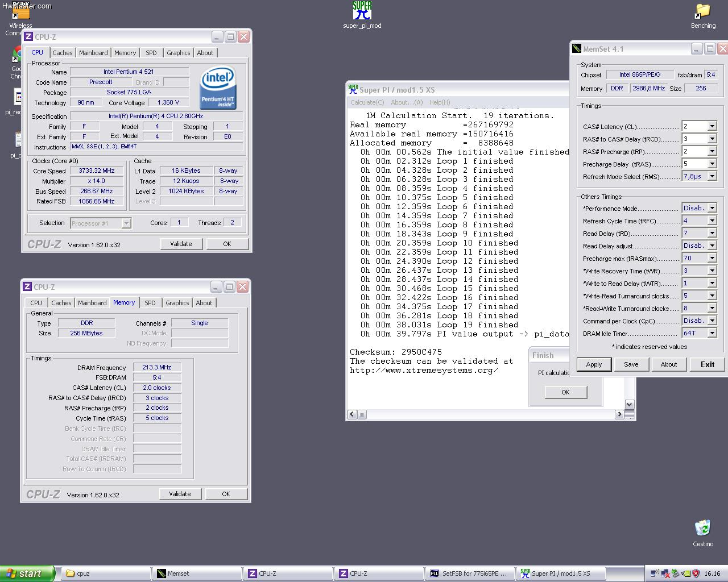Open Command per Clock (CpC) dropdown
Image resolution: width=728 pixels, height=582 pixels.
[712, 321]
